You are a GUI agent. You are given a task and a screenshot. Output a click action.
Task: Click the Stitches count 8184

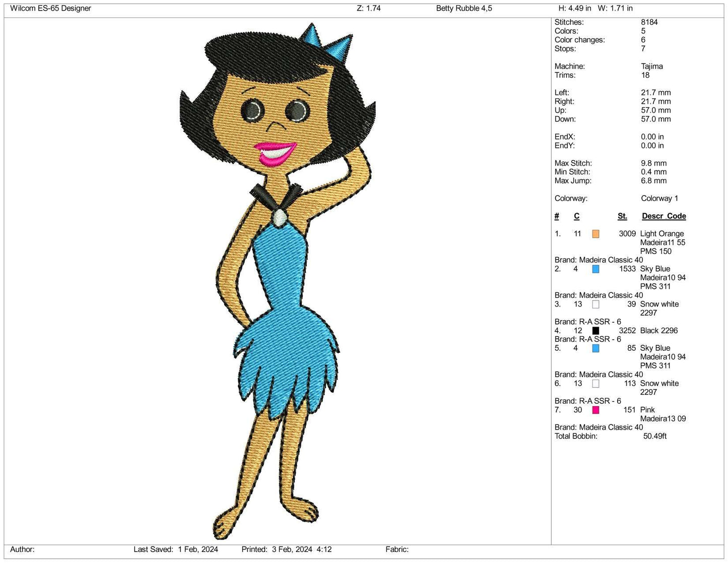648,22
